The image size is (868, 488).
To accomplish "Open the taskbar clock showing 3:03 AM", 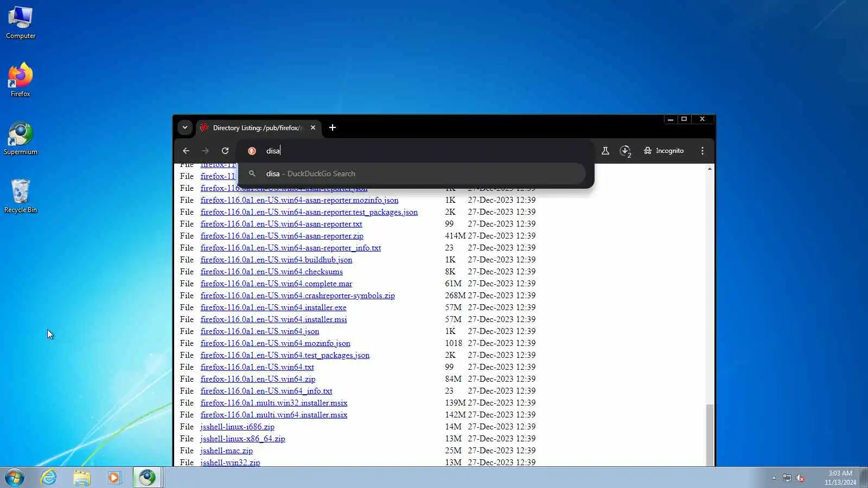I will pos(840,478).
